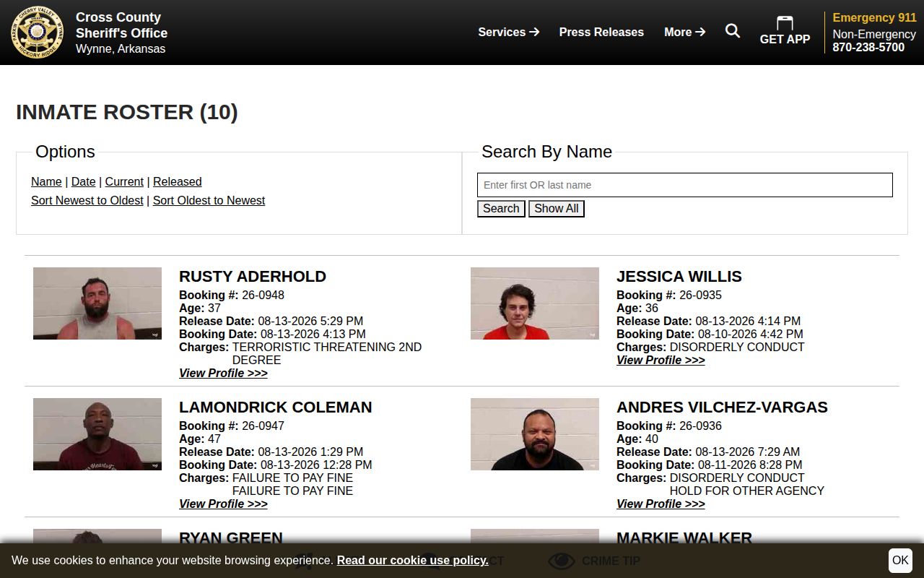The height and width of the screenshot is (578, 924).
Task: Sort roster by Date
Action: (84, 182)
